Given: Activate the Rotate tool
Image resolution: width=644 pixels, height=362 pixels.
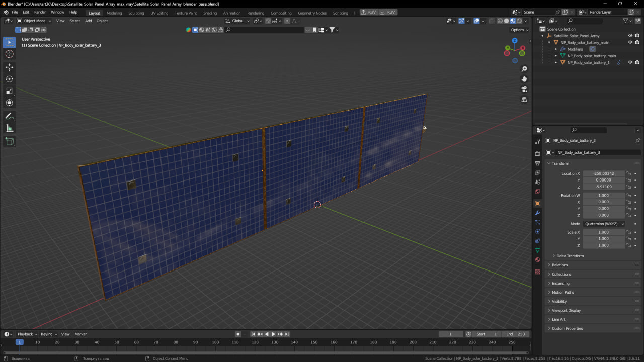Looking at the screenshot, I should pos(10,79).
